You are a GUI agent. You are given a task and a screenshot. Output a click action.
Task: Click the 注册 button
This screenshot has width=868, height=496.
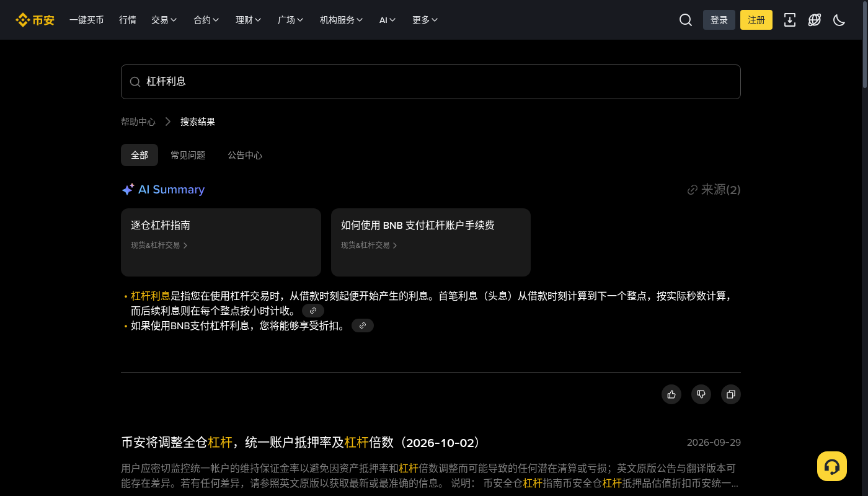pos(756,20)
